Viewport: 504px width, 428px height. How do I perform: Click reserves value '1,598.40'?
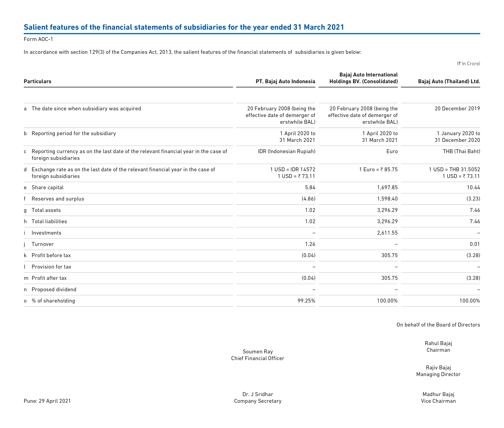tap(387, 199)
